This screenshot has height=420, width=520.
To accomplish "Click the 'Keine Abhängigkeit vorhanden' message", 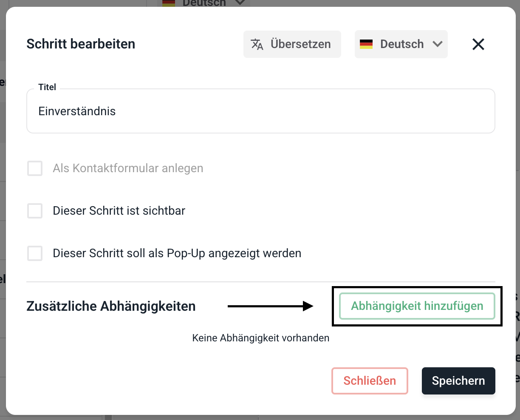I will [x=261, y=338].
